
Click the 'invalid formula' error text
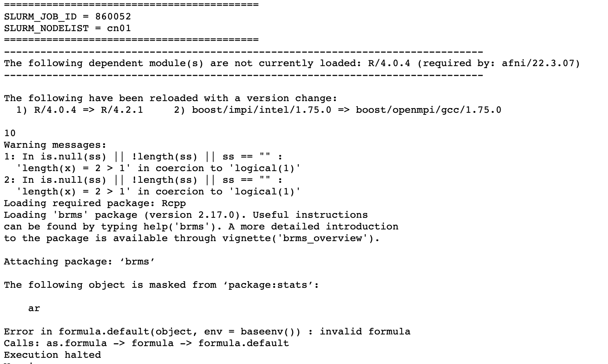(x=365, y=332)
